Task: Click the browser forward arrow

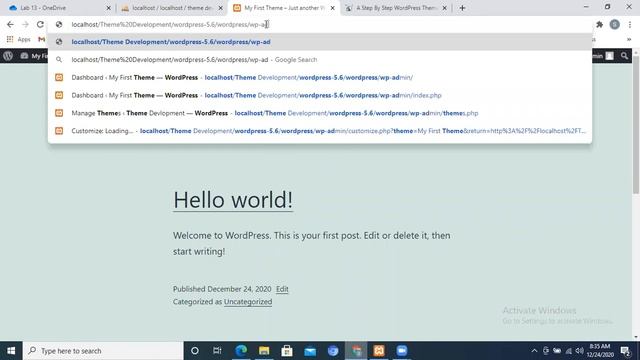Action: (25, 24)
